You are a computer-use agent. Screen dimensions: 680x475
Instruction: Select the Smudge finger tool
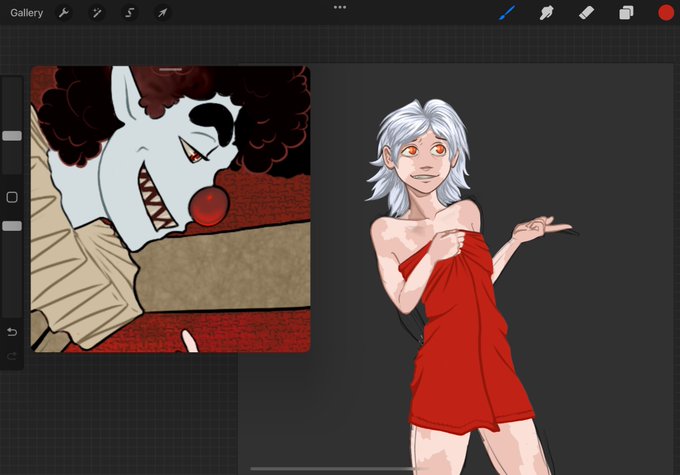[x=546, y=13]
